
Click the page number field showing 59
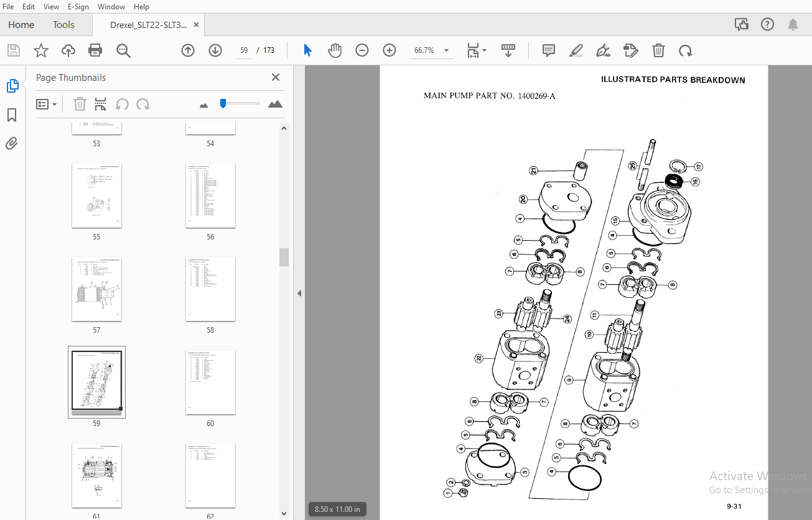(x=244, y=50)
